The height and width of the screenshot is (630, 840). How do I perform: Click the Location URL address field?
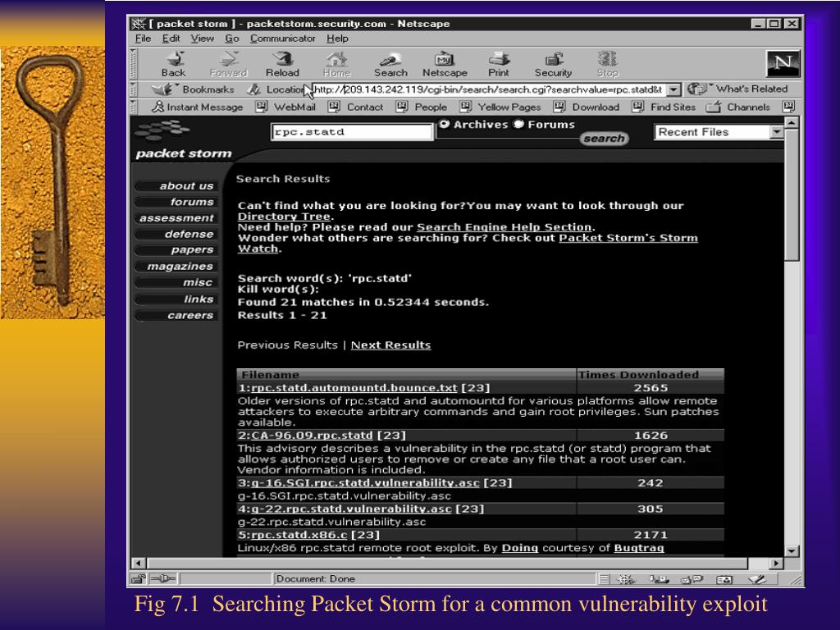click(491, 89)
